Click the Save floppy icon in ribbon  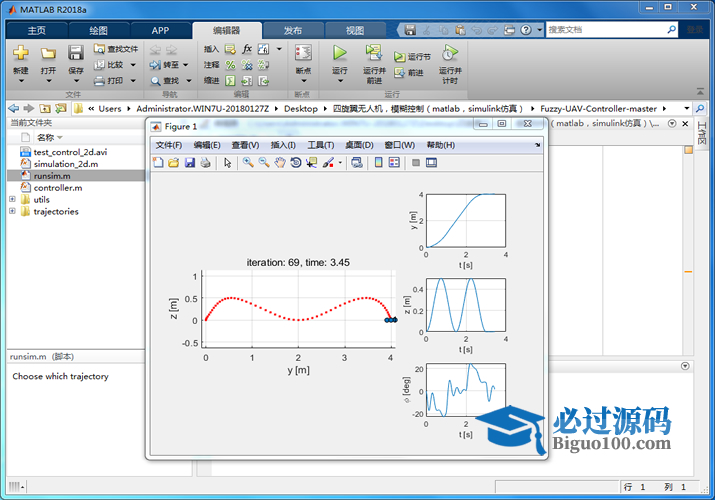point(76,53)
